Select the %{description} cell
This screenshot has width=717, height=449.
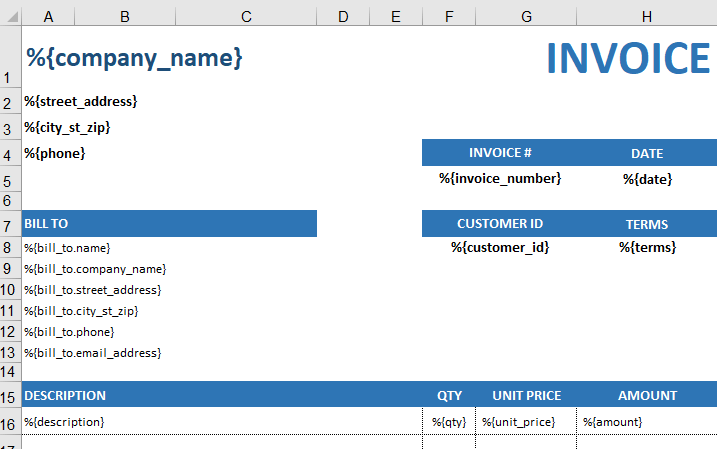tap(222, 421)
